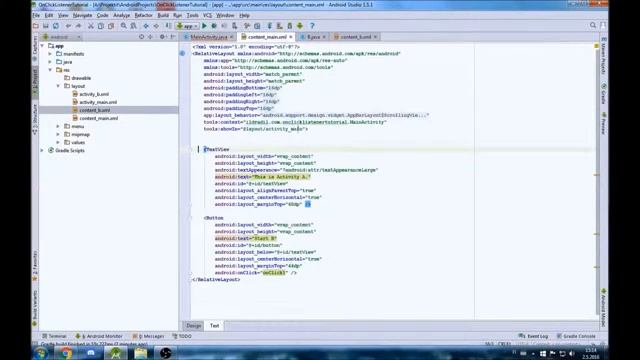Click the AVD Manager toolbar icon

(290, 26)
